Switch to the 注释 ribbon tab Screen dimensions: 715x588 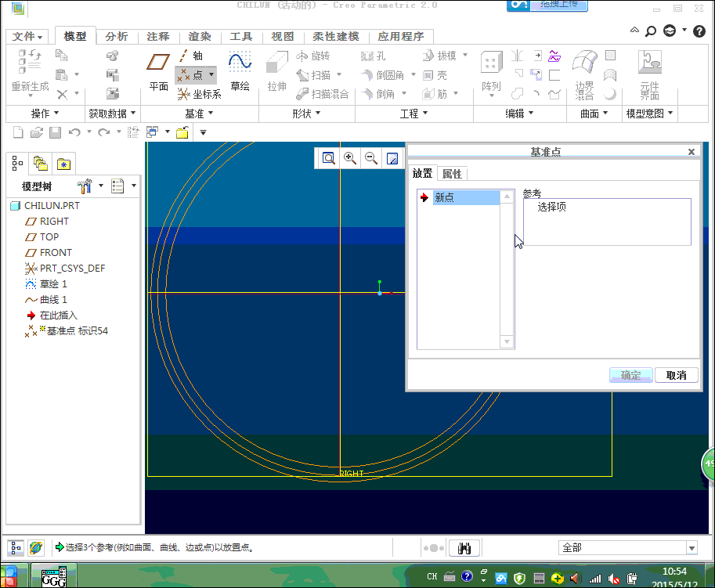coord(158,37)
